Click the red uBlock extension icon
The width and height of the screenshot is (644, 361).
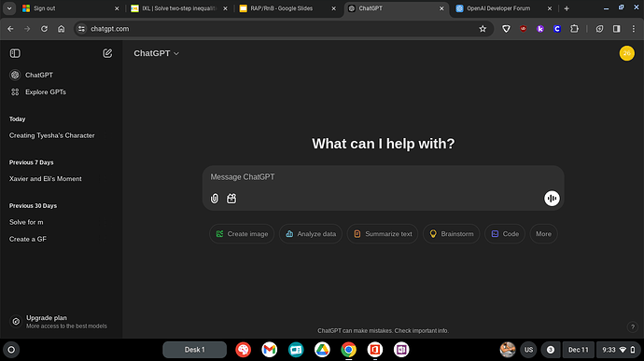(x=523, y=29)
